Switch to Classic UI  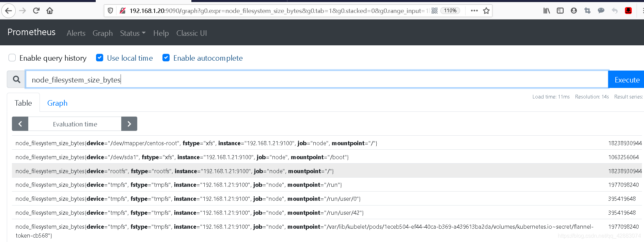coord(191,33)
